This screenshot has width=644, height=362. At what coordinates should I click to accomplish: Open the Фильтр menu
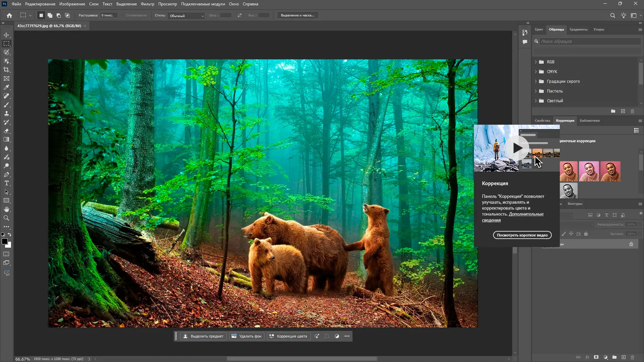coord(147,4)
